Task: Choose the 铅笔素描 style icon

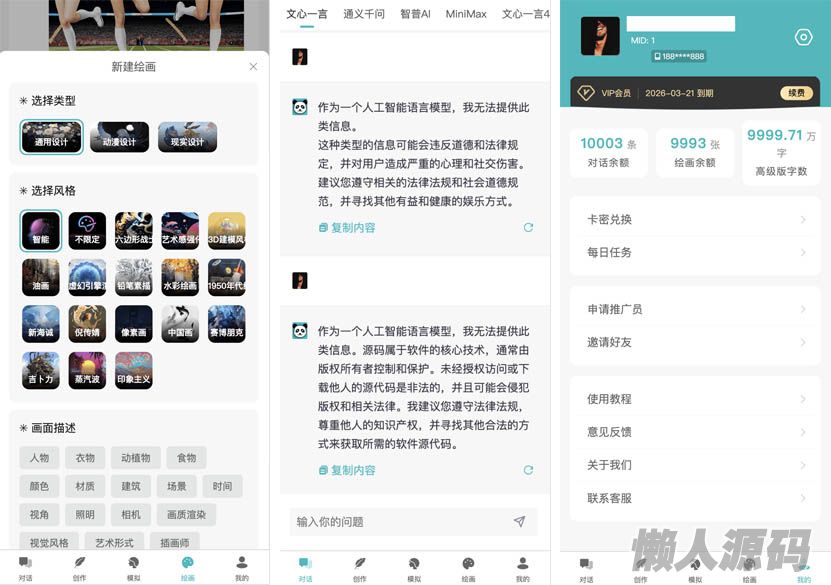Action: click(x=134, y=277)
